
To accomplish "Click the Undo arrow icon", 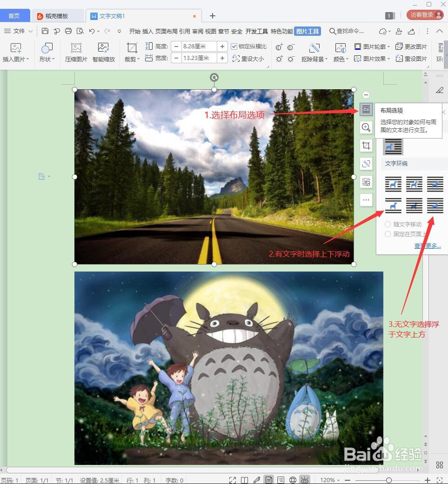I will 92,31.
